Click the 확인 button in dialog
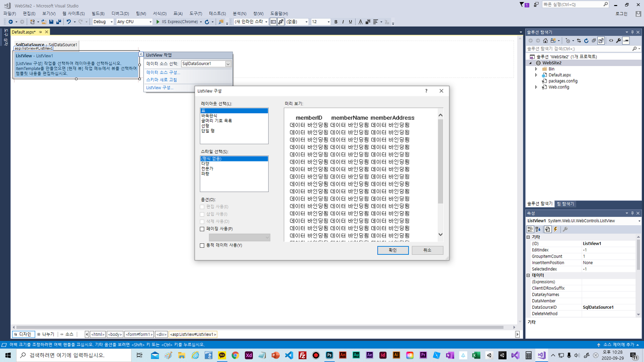The width and height of the screenshot is (644, 362). pyautogui.click(x=393, y=250)
